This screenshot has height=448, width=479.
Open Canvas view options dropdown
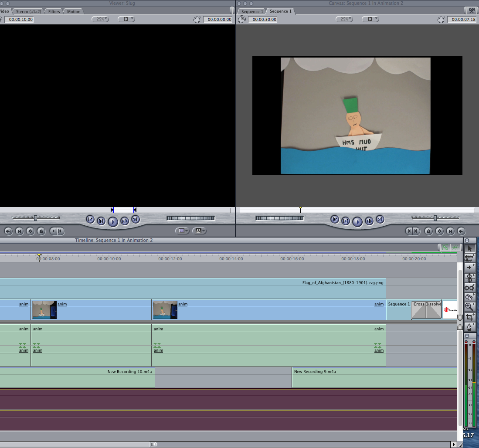tap(370, 19)
